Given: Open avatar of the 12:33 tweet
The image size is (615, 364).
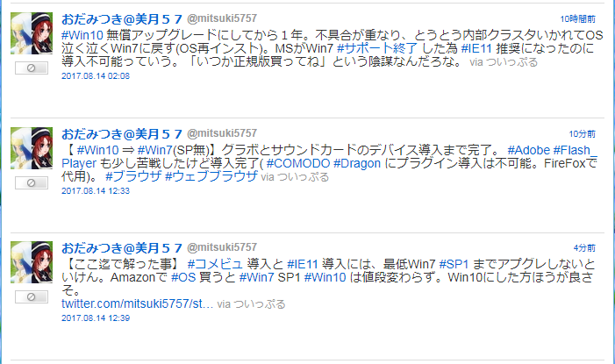Looking at the screenshot, I should click(x=32, y=148).
